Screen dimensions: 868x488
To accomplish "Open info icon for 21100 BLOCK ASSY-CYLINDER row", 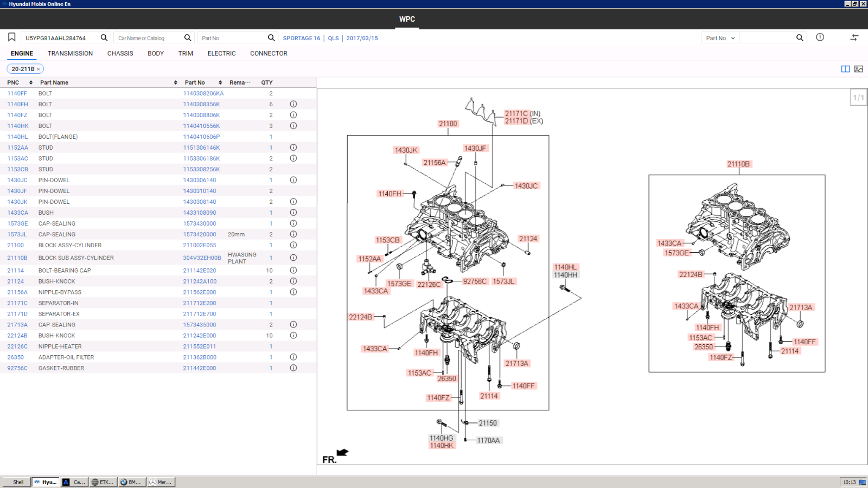I will coord(293,245).
